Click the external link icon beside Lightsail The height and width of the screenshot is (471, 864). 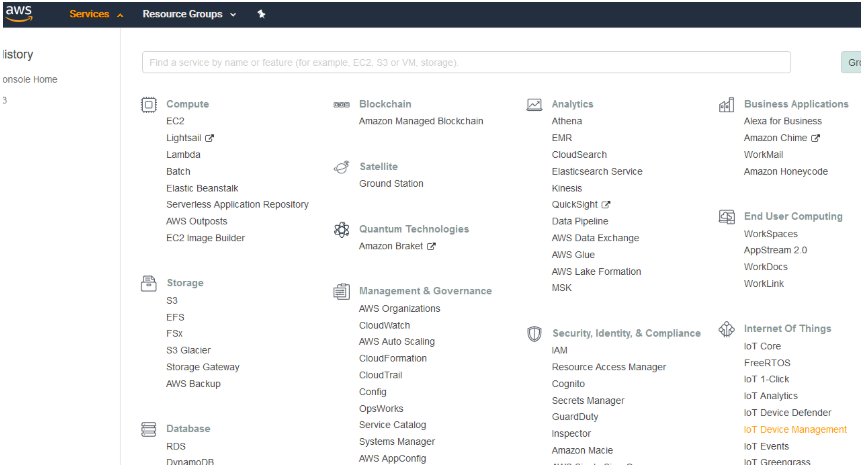[x=209, y=138]
